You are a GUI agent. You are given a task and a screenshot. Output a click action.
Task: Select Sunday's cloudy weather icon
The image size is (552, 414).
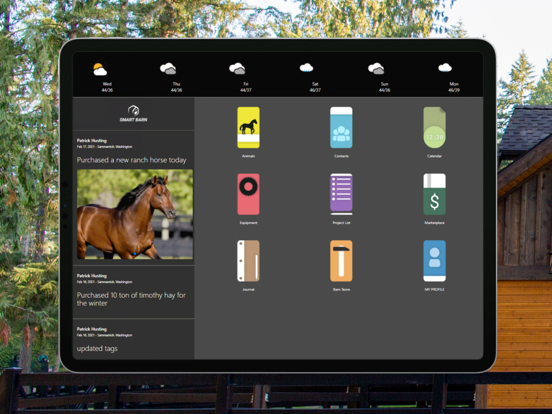[376, 68]
